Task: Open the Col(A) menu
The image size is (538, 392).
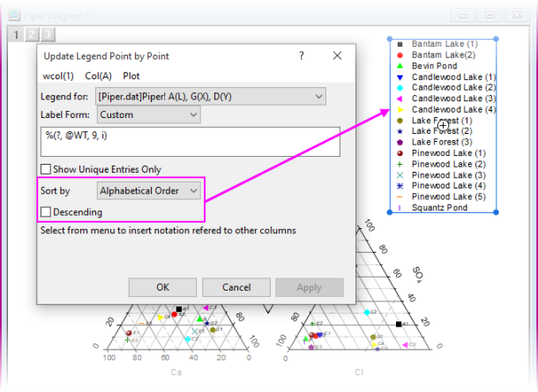Action: pyautogui.click(x=96, y=76)
